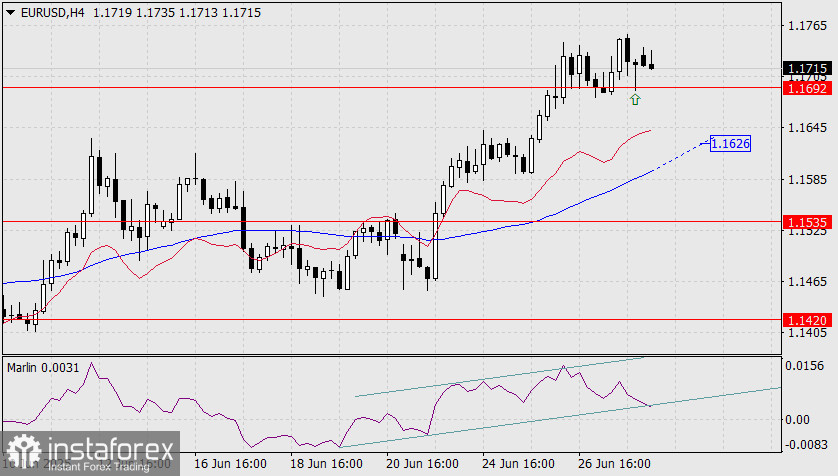
Task: Select the current price label 1.1715
Action: pyautogui.click(x=807, y=68)
